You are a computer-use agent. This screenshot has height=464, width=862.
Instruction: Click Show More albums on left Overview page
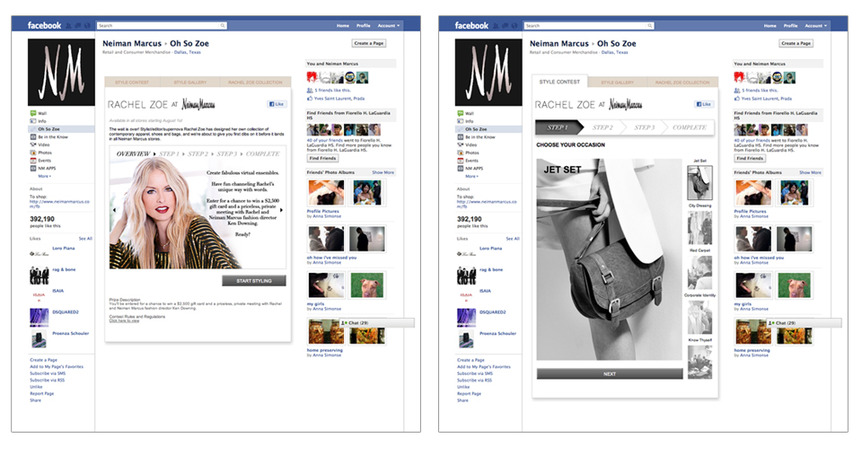(383, 173)
